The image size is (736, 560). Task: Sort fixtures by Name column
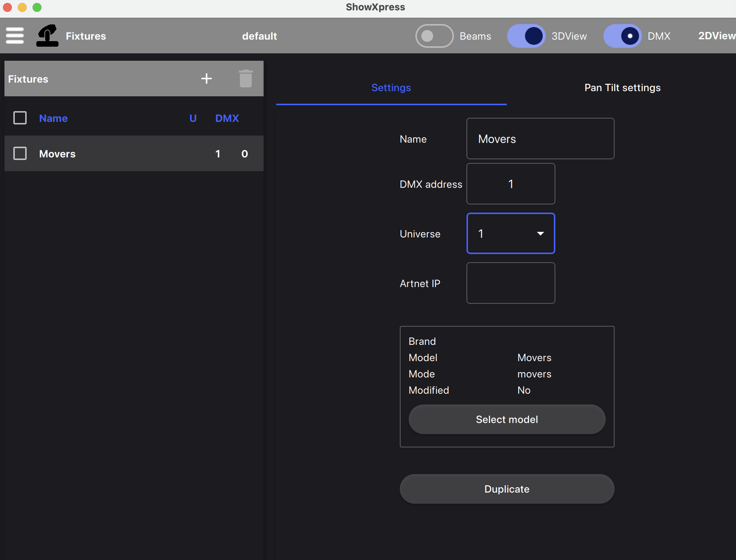[53, 118]
